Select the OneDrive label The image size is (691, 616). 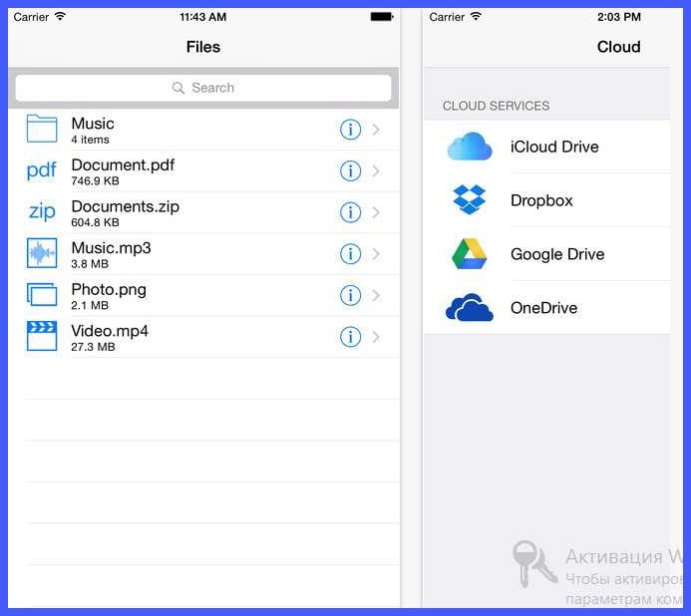543,308
